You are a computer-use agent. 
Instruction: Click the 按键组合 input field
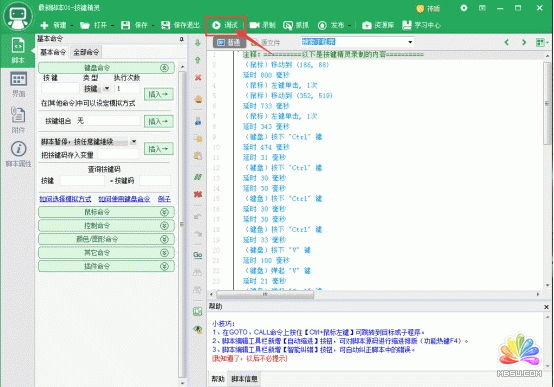108,121
